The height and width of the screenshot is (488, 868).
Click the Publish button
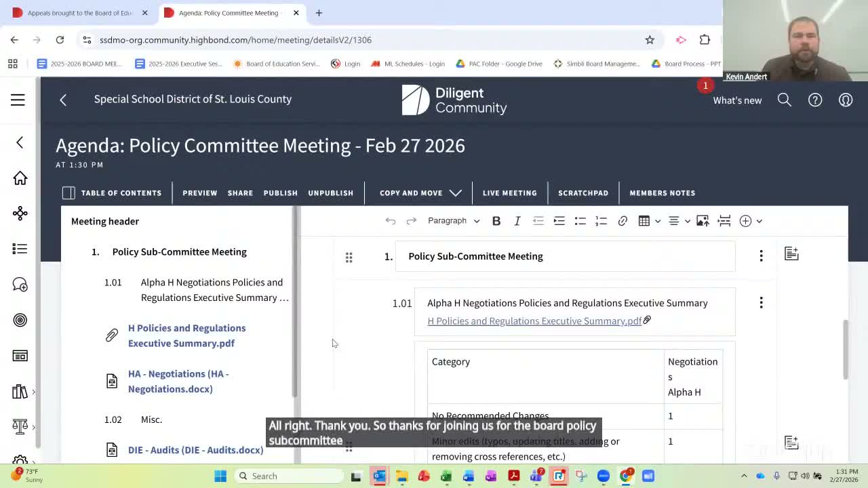point(280,192)
